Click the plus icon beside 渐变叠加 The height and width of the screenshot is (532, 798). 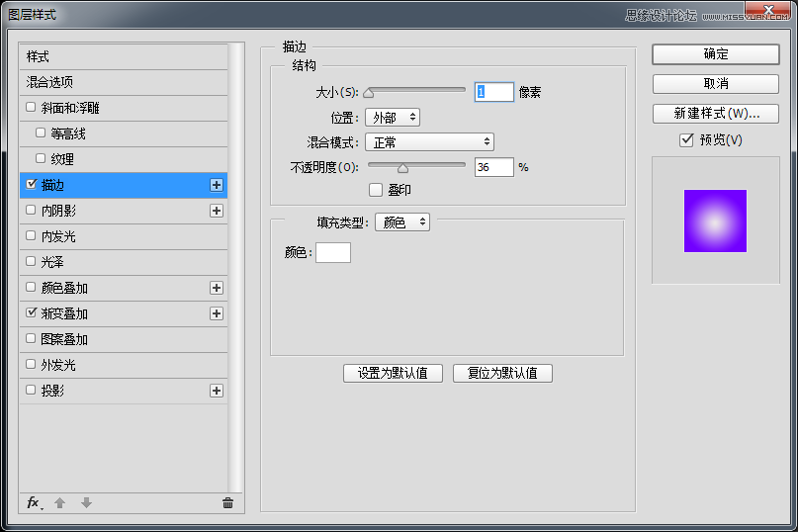(217, 313)
